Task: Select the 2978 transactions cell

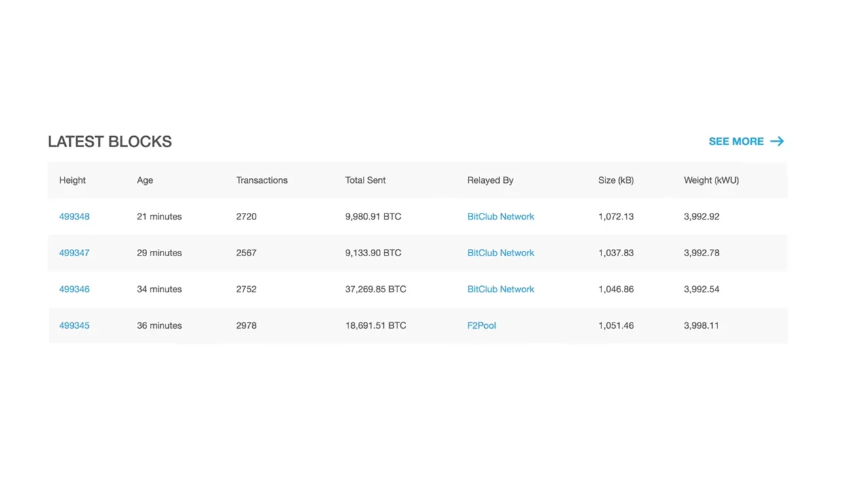Action: click(x=246, y=326)
